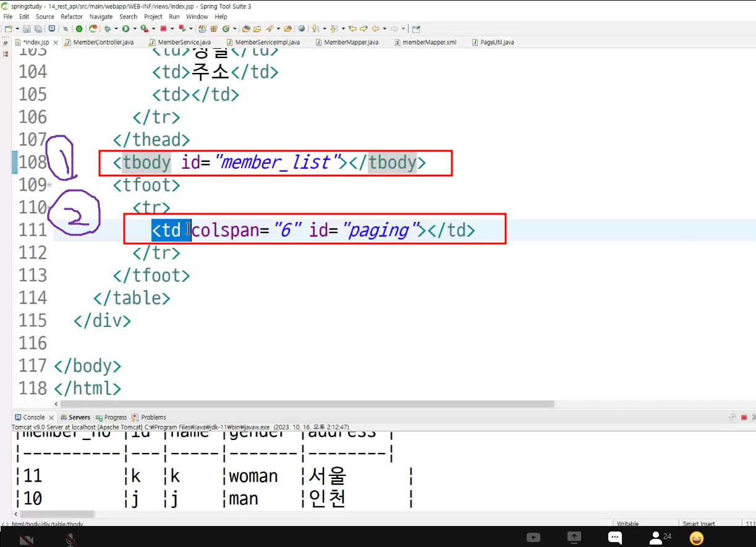Collapse the tr fold at line 110
This screenshot has width=756, height=547.
49,208
